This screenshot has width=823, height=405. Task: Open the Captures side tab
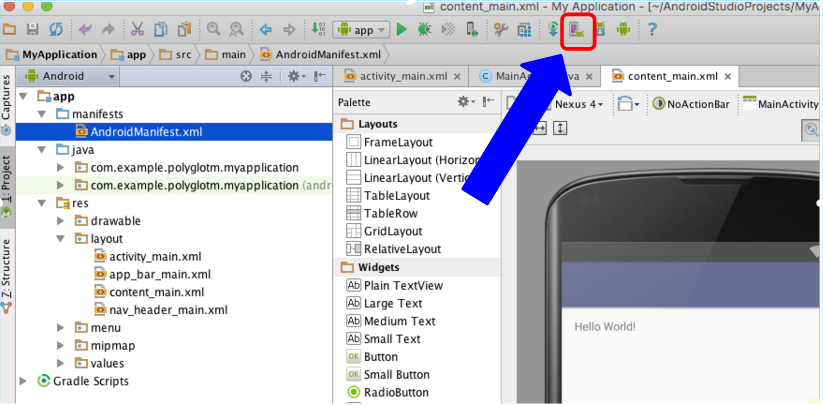[x=7, y=105]
